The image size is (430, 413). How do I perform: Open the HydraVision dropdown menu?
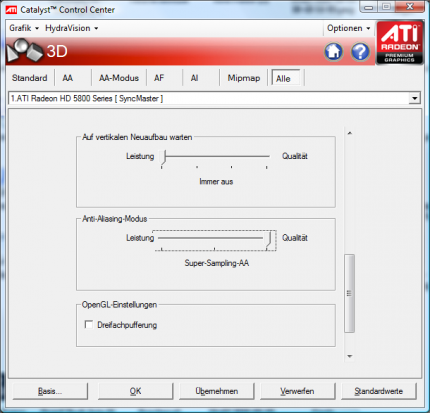tap(71, 28)
